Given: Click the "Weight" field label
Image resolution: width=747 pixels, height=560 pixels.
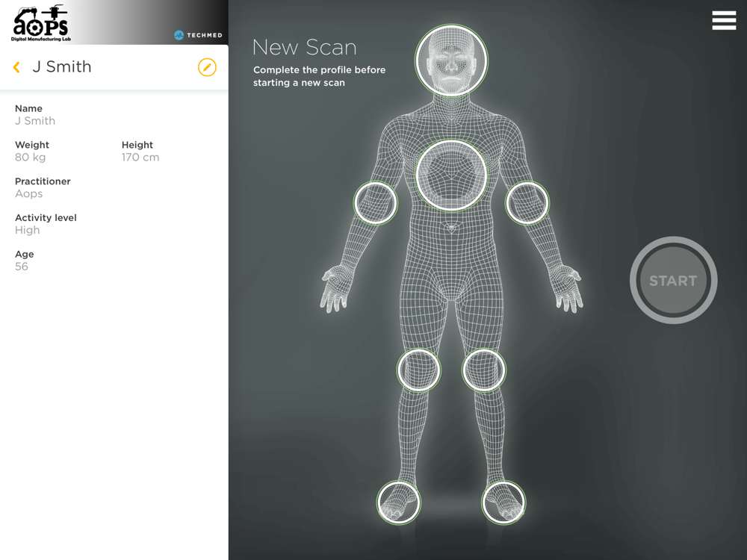Looking at the screenshot, I should (32, 145).
